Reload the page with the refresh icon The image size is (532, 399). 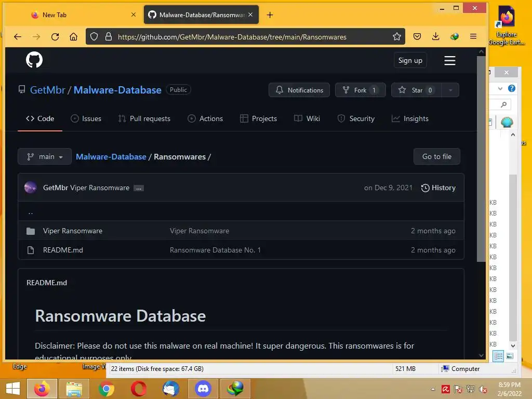(55, 37)
